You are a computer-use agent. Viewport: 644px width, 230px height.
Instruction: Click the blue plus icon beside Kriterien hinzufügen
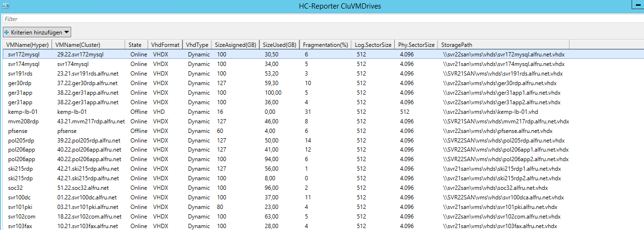click(x=7, y=33)
